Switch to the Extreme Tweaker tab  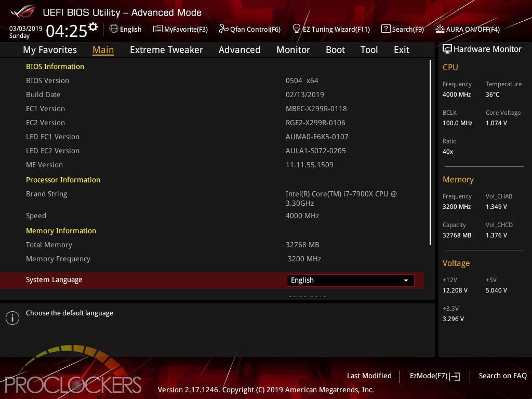(x=166, y=50)
